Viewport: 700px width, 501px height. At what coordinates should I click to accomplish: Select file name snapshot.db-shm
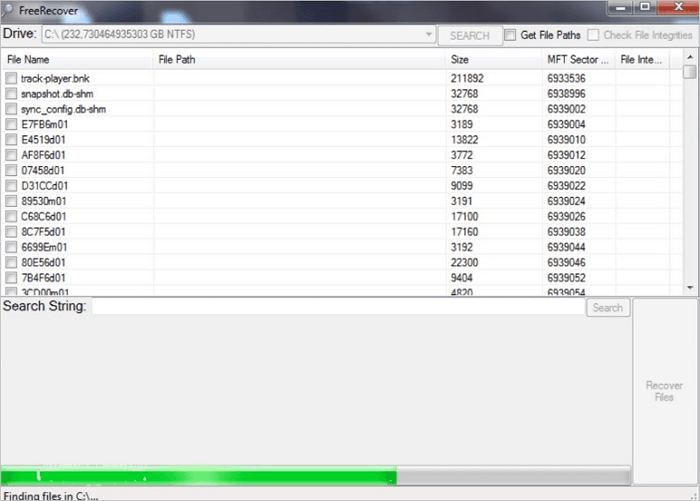(57, 94)
